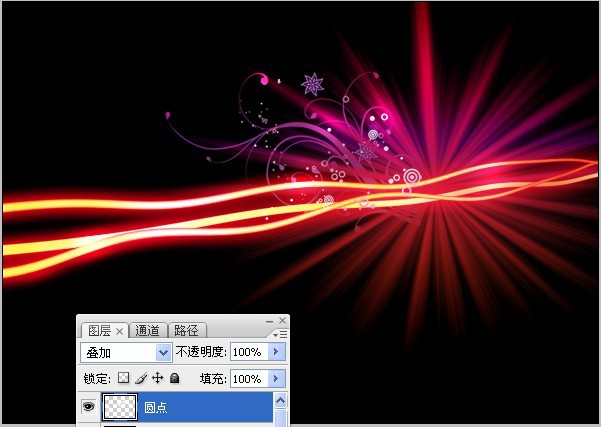The height and width of the screenshot is (427, 601).
Task: Click the 填充 100% input field
Action: pyautogui.click(x=249, y=379)
